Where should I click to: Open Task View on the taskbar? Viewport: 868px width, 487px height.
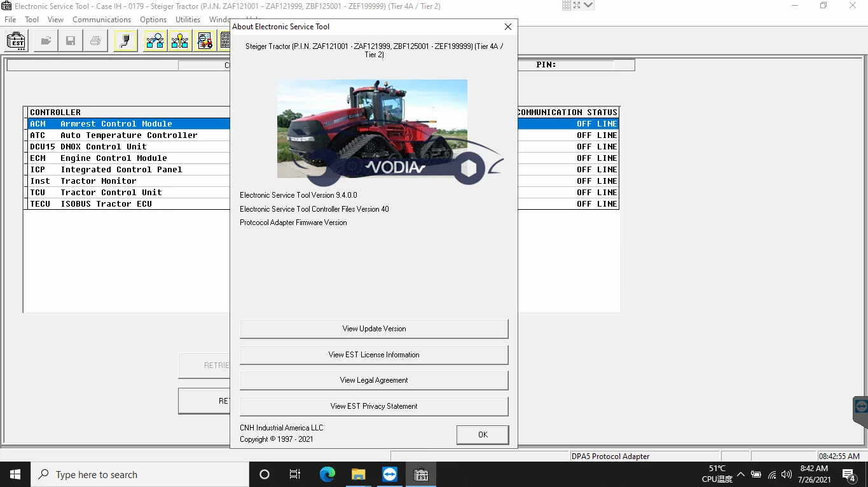click(x=295, y=474)
